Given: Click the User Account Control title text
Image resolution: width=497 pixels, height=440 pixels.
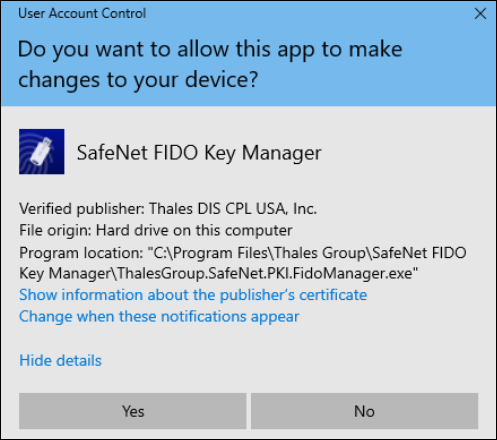Looking at the screenshot, I should (x=82, y=13).
